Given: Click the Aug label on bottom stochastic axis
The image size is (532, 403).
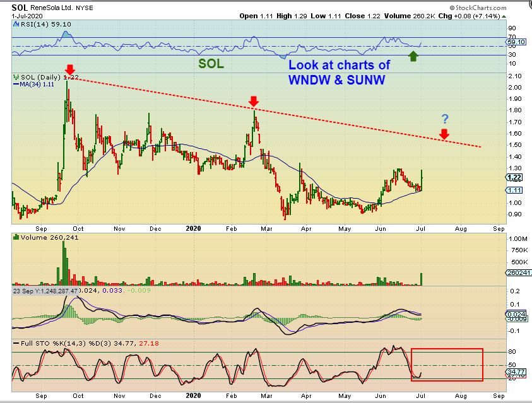Looking at the screenshot, I should (461, 395).
